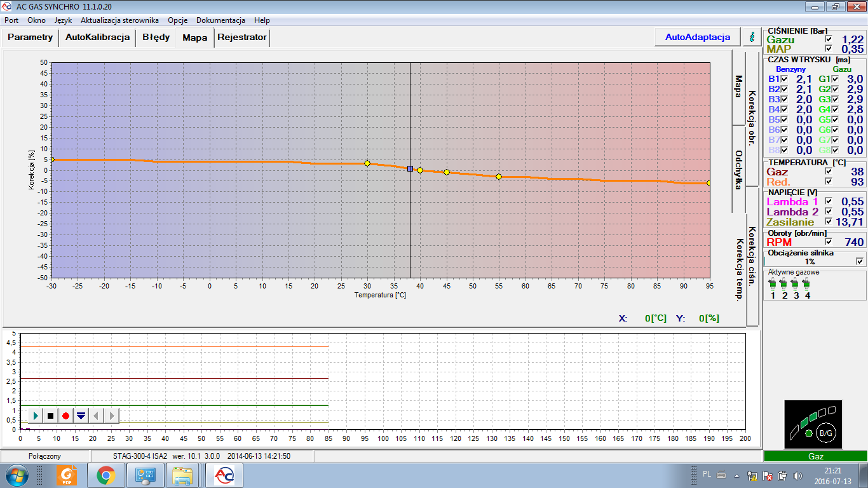Toggle the Gaz temperature checkbox

[x=828, y=172]
